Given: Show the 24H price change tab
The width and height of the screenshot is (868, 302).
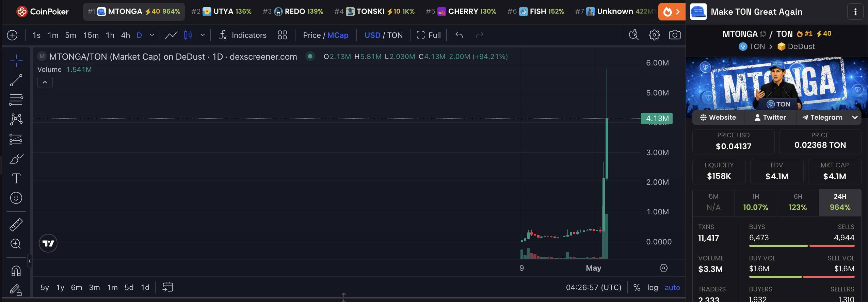Looking at the screenshot, I should 840,202.
